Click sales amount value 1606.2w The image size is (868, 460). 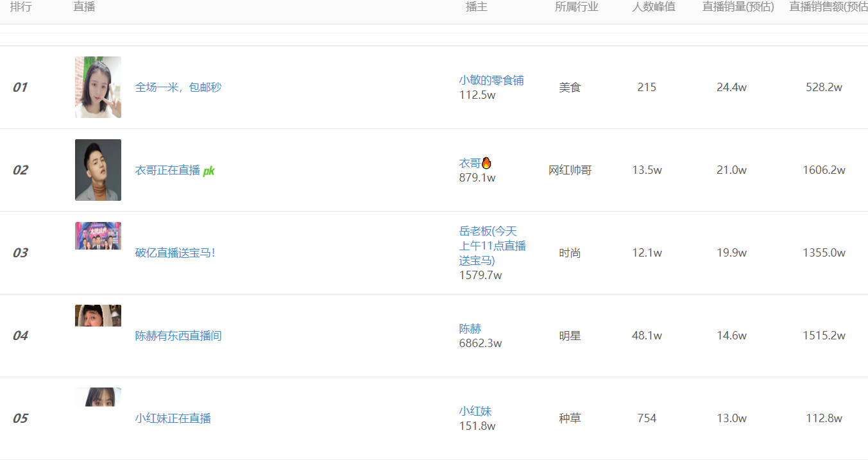[x=824, y=170]
